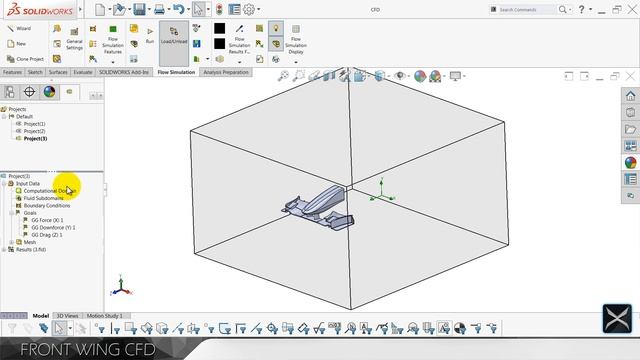Click Zoom to Fit icon

coord(283,76)
